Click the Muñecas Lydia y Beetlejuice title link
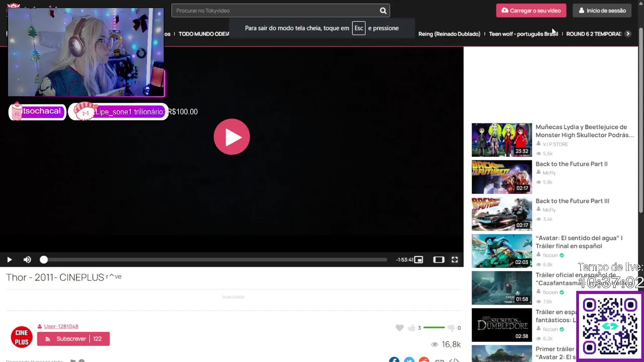 click(585, 131)
